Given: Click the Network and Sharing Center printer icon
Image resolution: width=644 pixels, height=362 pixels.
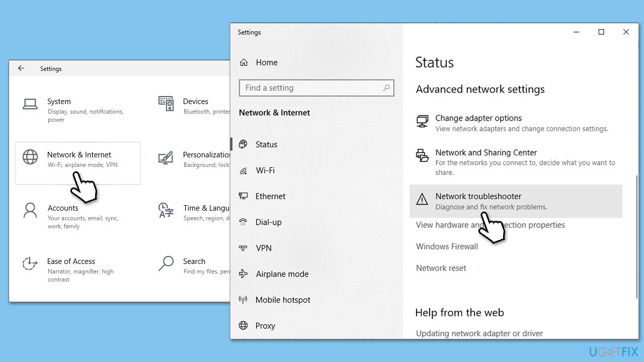Looking at the screenshot, I should tap(422, 155).
